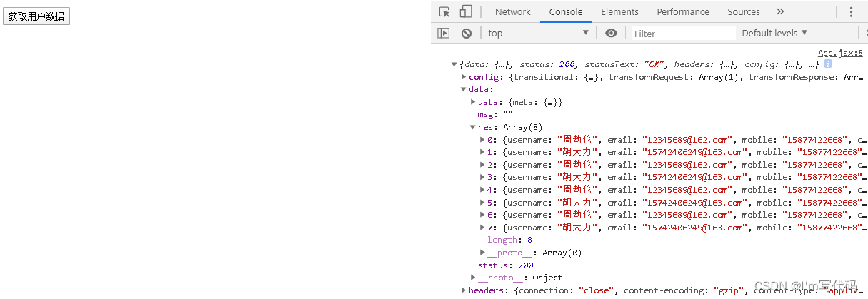The width and height of the screenshot is (868, 299).
Task: Open the Sources tab
Action: coord(744,11)
